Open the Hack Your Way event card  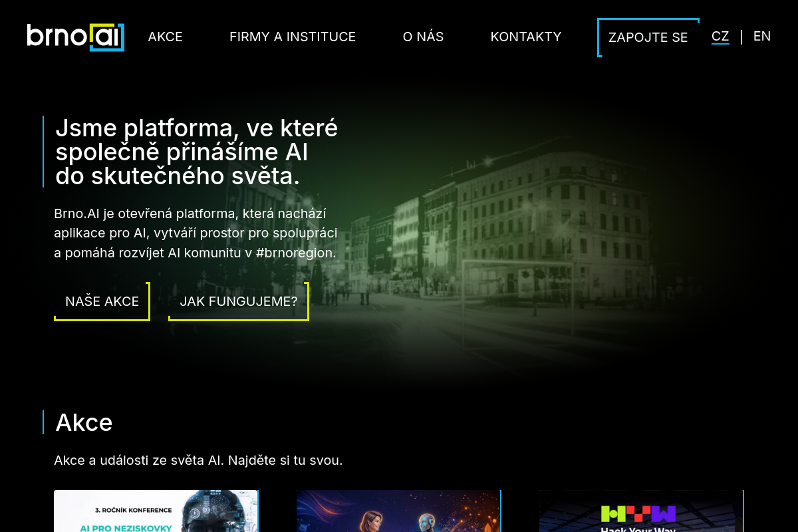(x=640, y=511)
